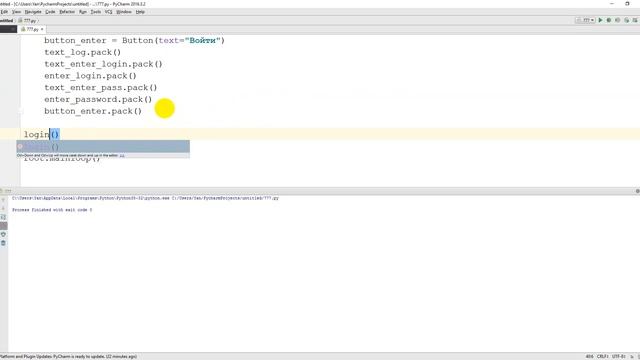The height and width of the screenshot is (360, 640).
Task: Run the script with the green play icon
Action: click(x=600, y=20)
